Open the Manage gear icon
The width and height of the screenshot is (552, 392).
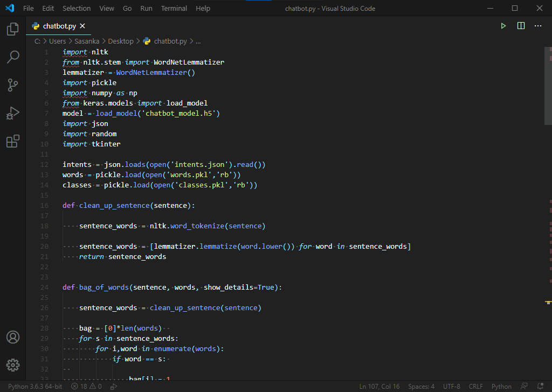click(13, 365)
